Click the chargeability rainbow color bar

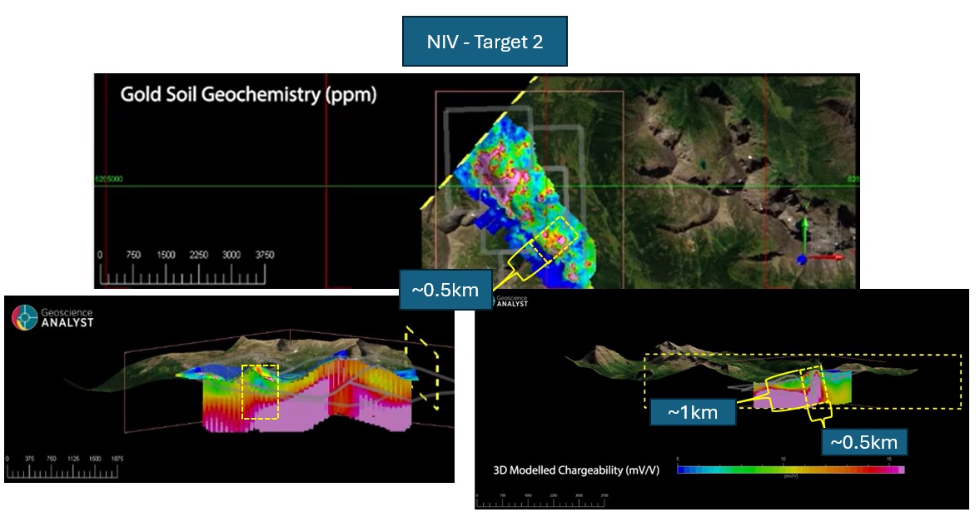791,470
